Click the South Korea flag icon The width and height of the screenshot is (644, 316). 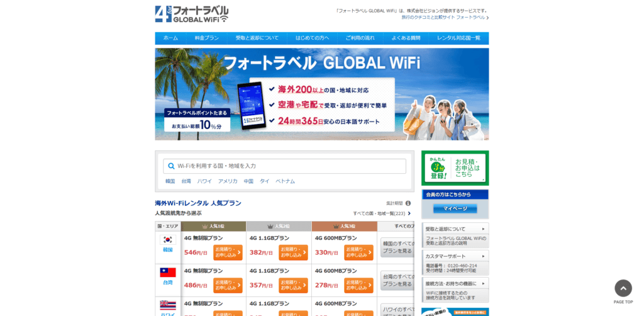[167, 240]
